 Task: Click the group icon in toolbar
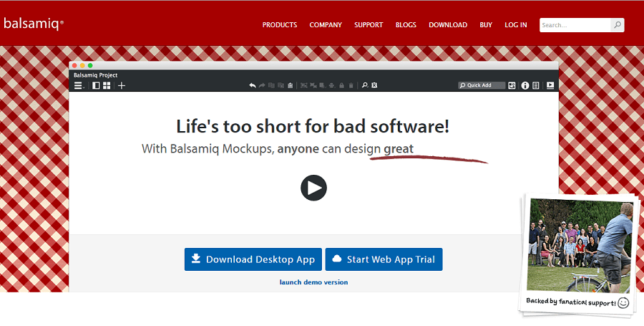click(x=304, y=85)
